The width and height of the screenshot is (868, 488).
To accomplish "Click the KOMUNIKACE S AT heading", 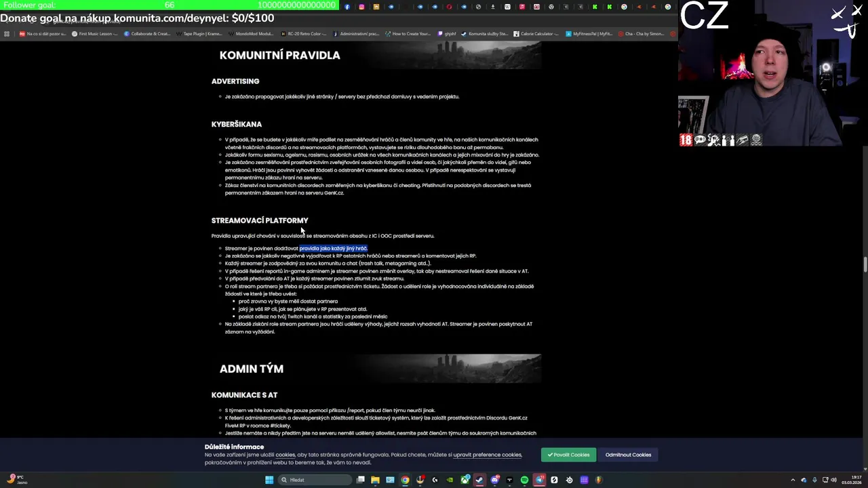I will click(x=244, y=395).
